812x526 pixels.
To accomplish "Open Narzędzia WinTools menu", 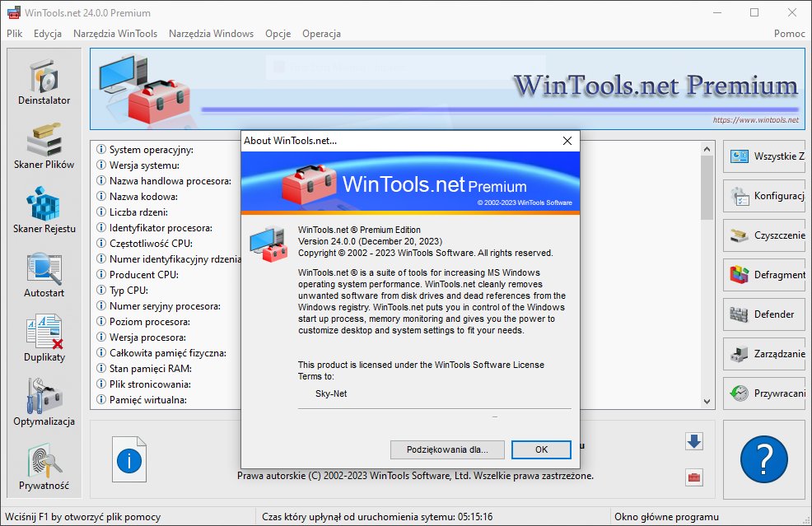I will (115, 34).
